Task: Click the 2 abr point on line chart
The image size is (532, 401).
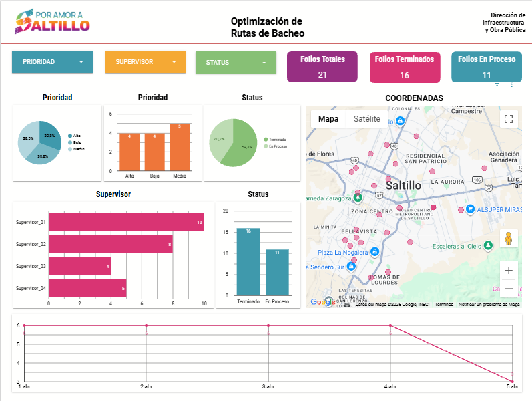Action: coord(146,325)
